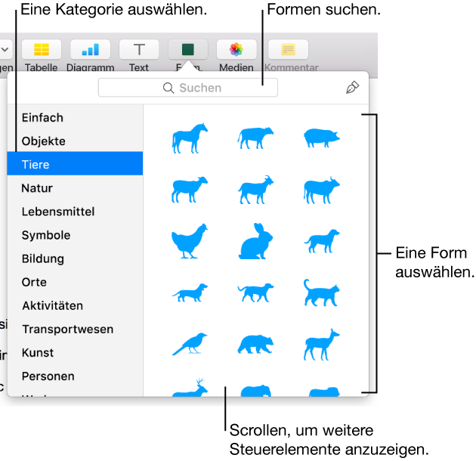Click the Text toolbar icon
The image size is (476, 461).
point(139,49)
